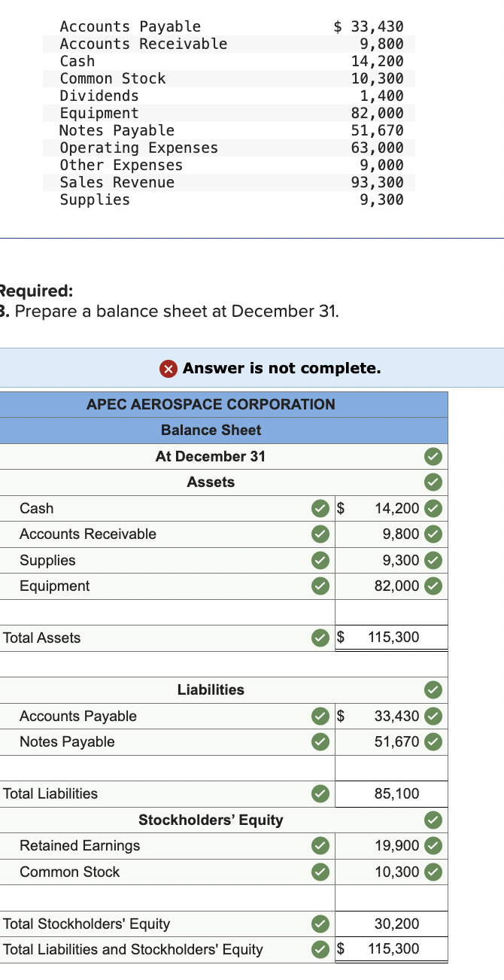Open the Supplies account selector cell
The image size is (504, 980).
150,560
